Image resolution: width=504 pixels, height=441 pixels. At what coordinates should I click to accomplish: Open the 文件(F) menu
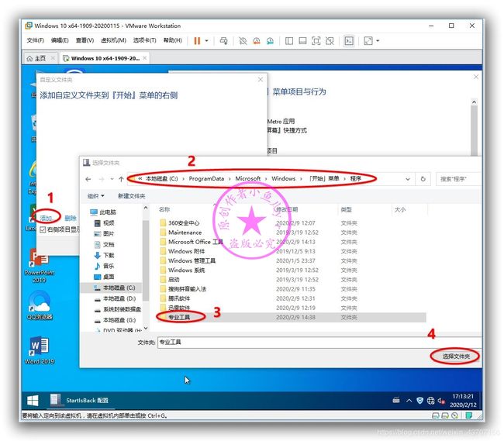35,40
